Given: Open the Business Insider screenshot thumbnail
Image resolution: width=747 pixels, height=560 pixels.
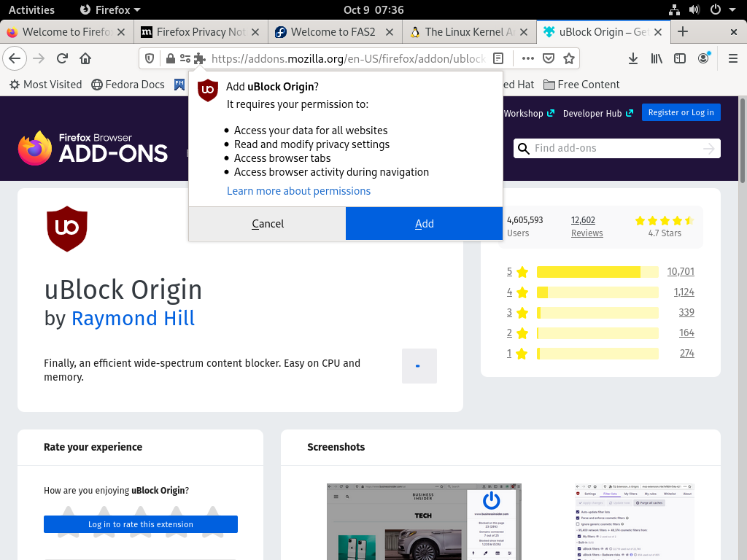Looking at the screenshot, I should [x=424, y=522].
